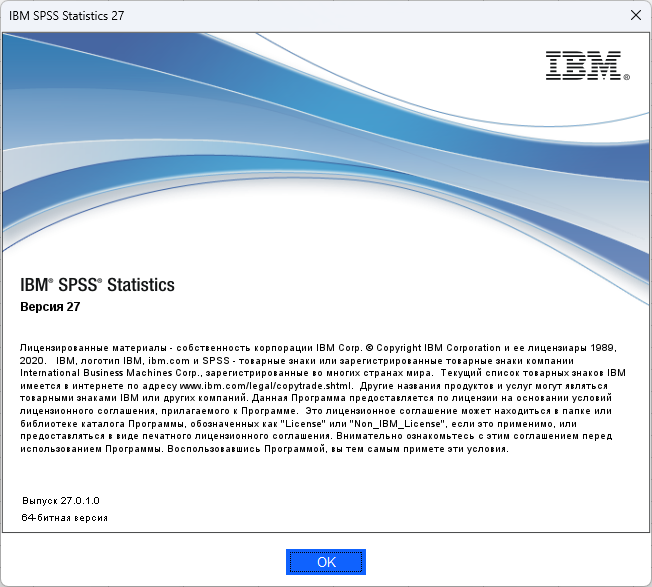This screenshot has height=587, width=652.
Task: Click the '64-битная версия' text line
Action: 64,518
